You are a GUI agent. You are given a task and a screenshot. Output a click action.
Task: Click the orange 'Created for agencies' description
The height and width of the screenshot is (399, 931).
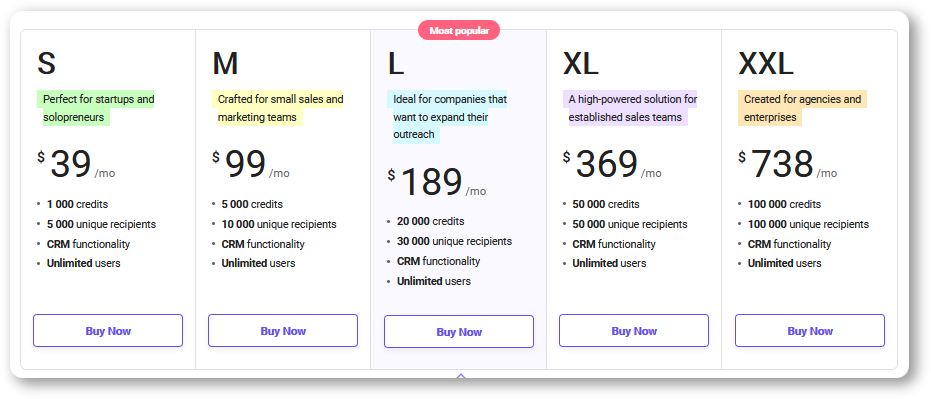tap(803, 108)
